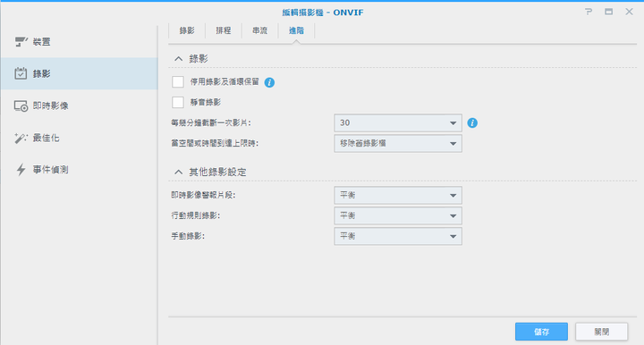Open the 即時影像警報片段 dropdown
Viewport: 644px width, 345px height.
click(x=398, y=195)
